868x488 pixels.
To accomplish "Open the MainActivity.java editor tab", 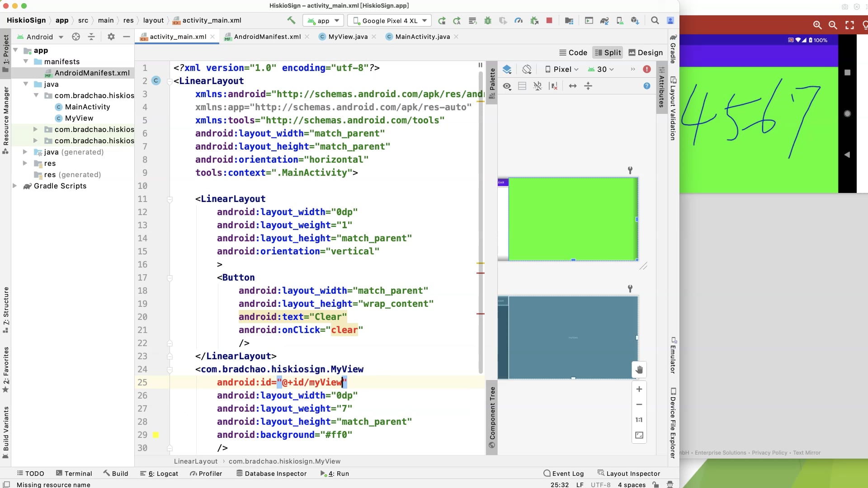I will click(x=422, y=37).
